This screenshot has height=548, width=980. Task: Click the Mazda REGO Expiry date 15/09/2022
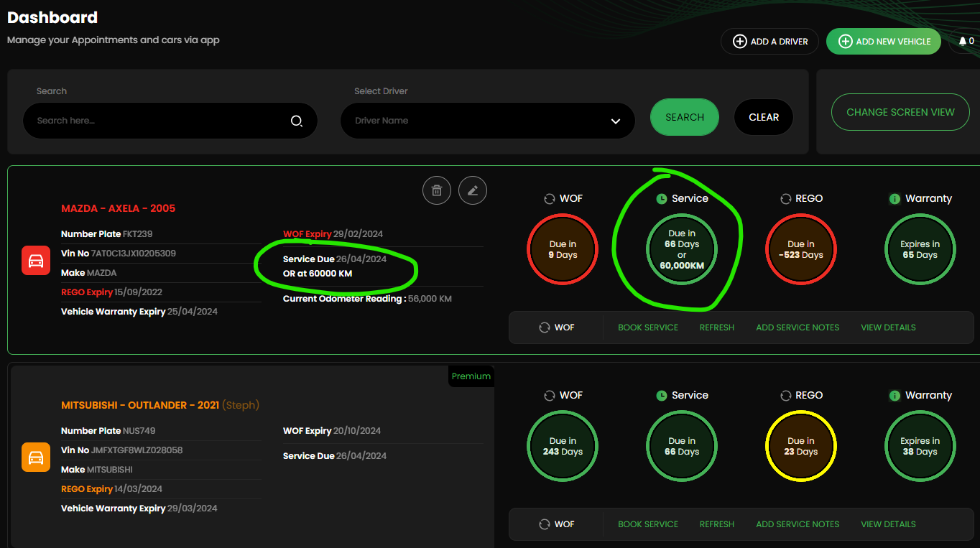pyautogui.click(x=139, y=292)
